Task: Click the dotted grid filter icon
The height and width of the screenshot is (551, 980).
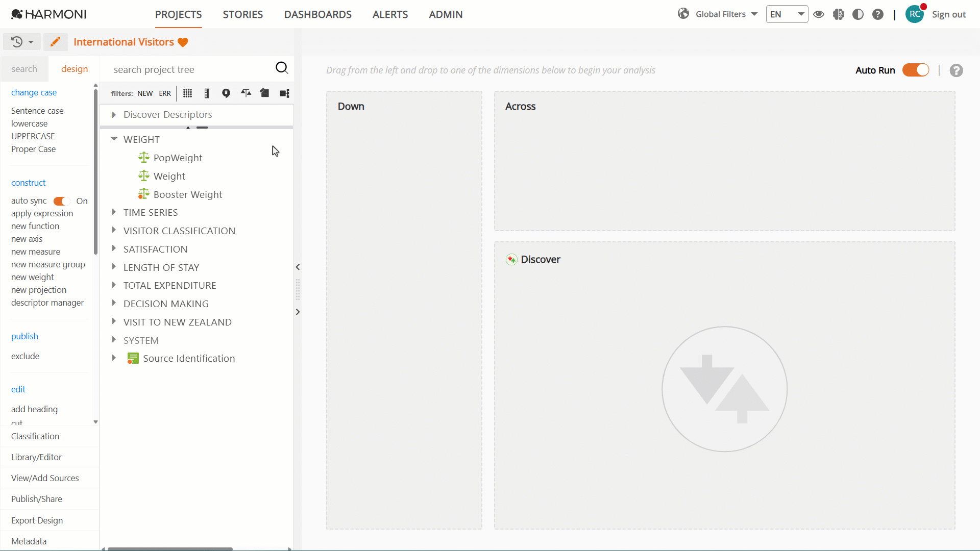Action: tap(187, 93)
